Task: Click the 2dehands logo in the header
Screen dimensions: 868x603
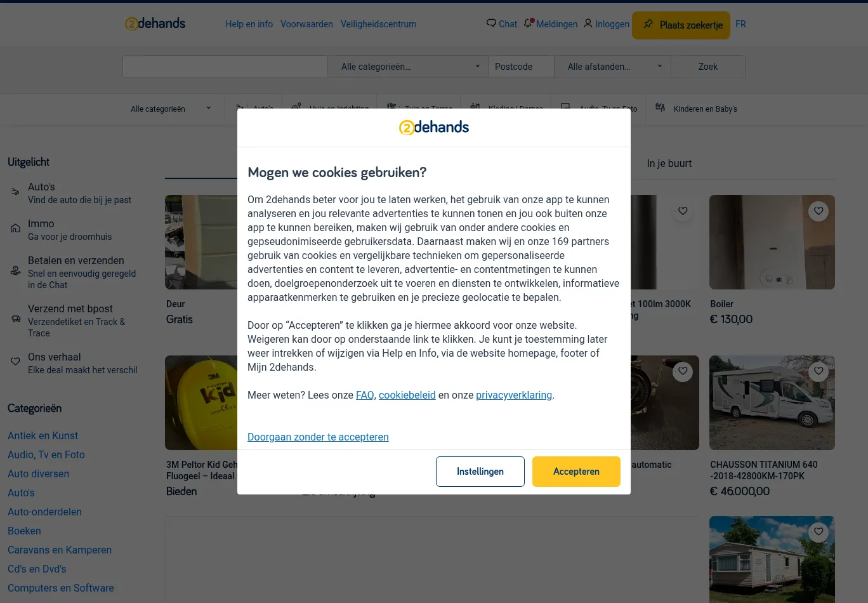Action: [155, 24]
